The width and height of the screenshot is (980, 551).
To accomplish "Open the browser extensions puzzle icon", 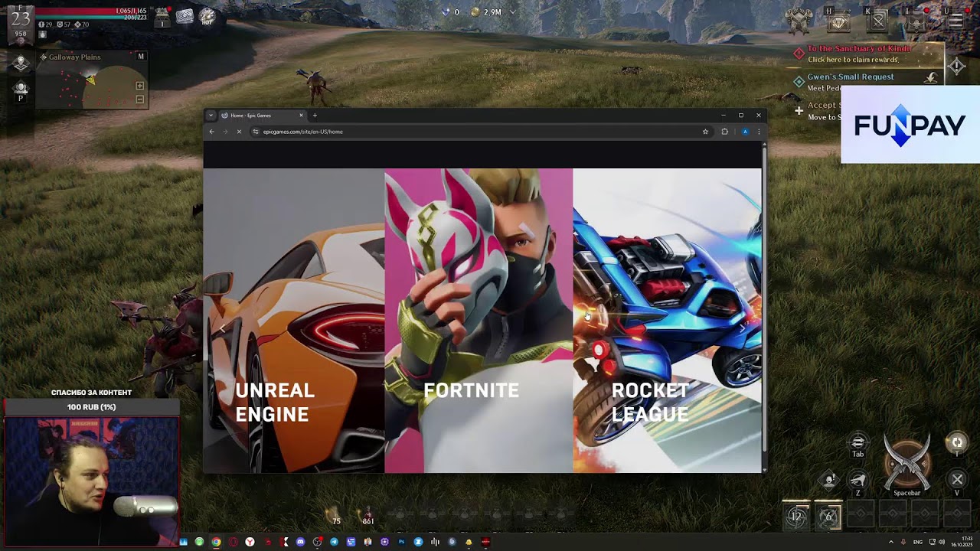I will pos(724,132).
